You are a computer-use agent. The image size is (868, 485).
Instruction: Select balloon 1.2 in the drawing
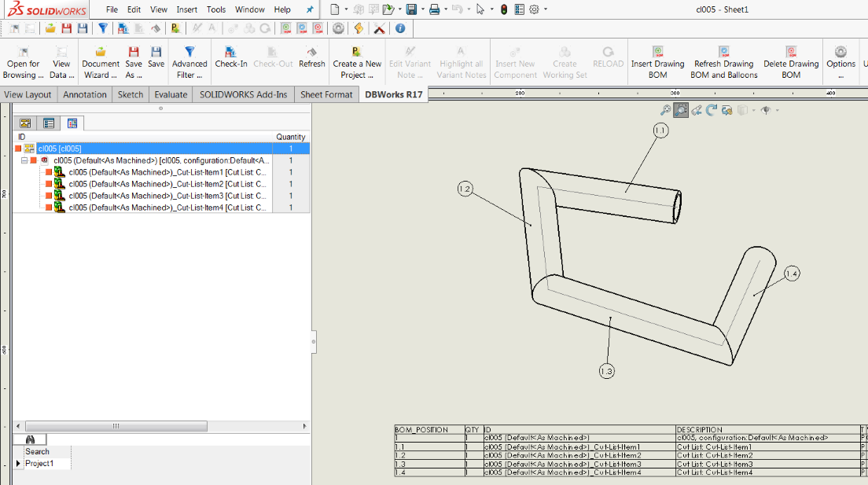[x=465, y=189]
